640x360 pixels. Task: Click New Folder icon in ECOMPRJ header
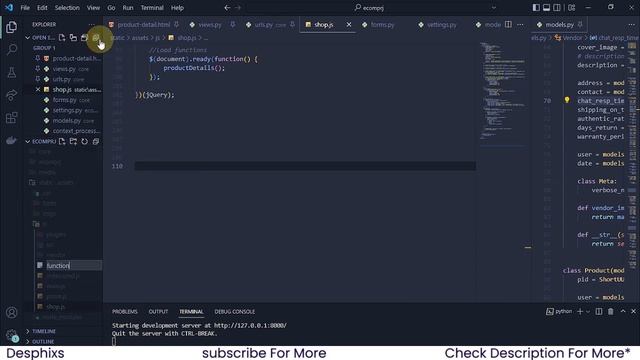73,141
